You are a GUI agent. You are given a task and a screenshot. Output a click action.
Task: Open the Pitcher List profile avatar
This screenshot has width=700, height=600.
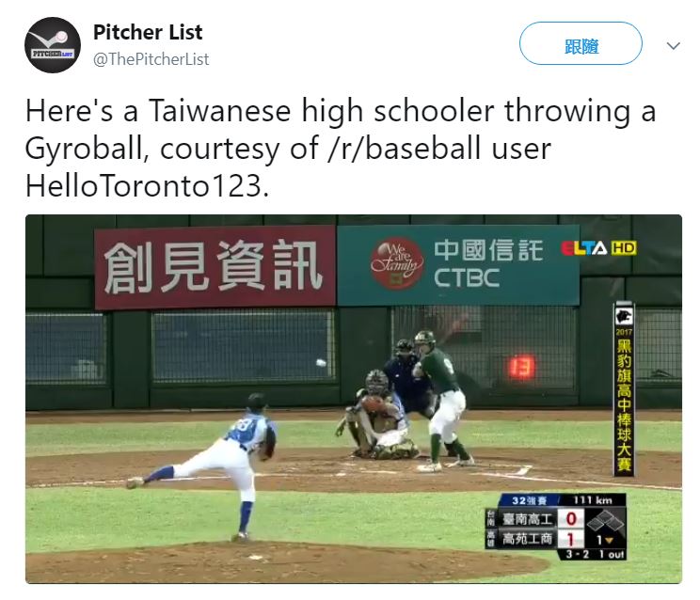coord(53,45)
